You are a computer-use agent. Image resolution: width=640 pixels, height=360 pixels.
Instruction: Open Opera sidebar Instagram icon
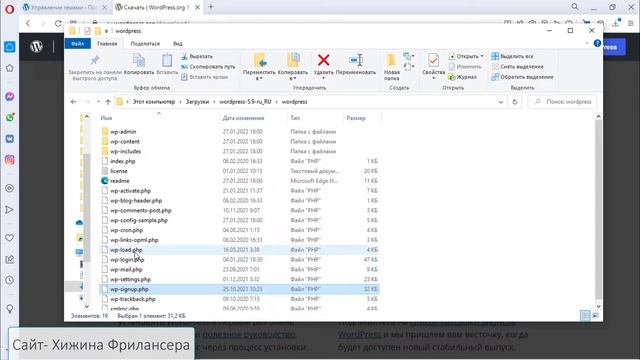point(9,160)
